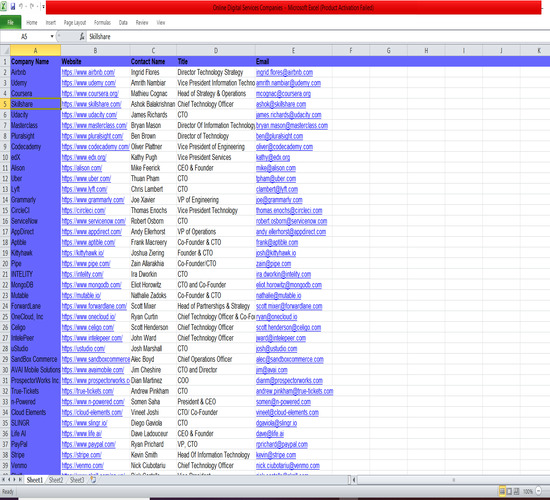This screenshot has height=500, width=550.
Task: Select cell containing President & CEO
Action: click(216, 402)
